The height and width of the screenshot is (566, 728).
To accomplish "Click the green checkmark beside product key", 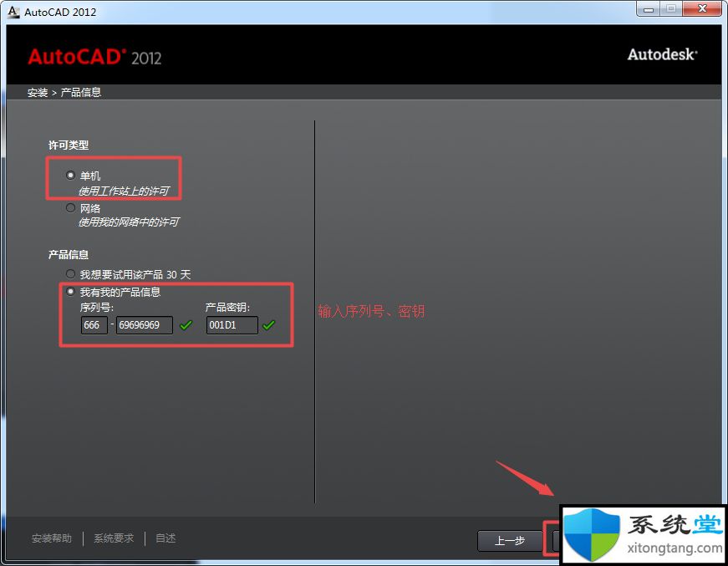I will click(269, 325).
